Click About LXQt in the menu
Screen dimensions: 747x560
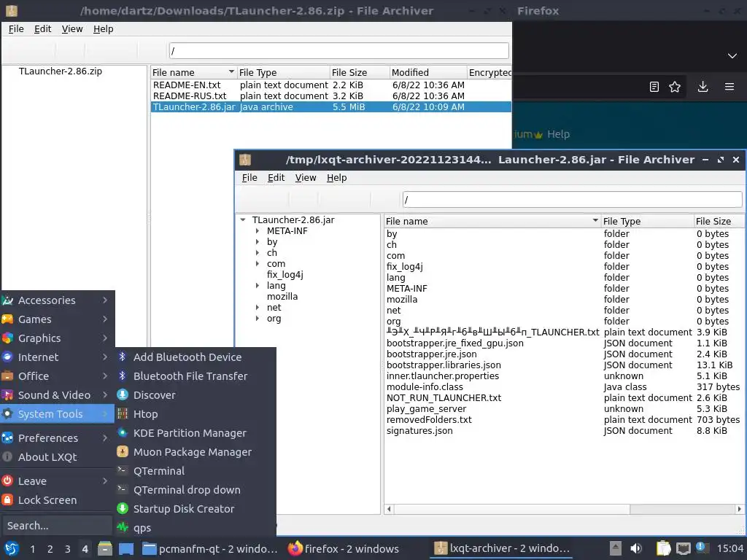[x=58, y=457]
